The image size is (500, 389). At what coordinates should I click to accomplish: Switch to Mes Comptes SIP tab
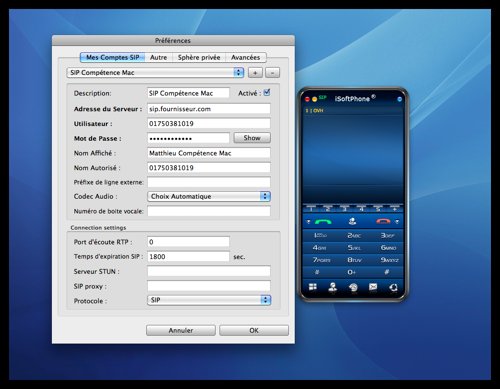[113, 57]
